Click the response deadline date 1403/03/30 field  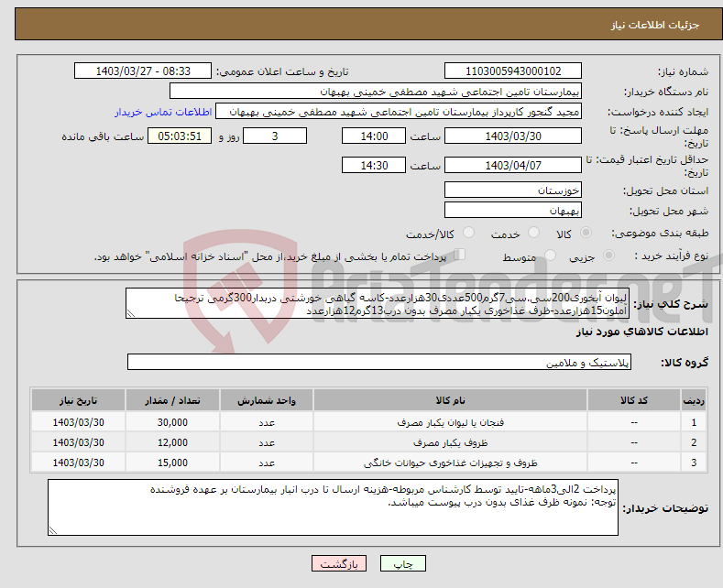point(513,136)
